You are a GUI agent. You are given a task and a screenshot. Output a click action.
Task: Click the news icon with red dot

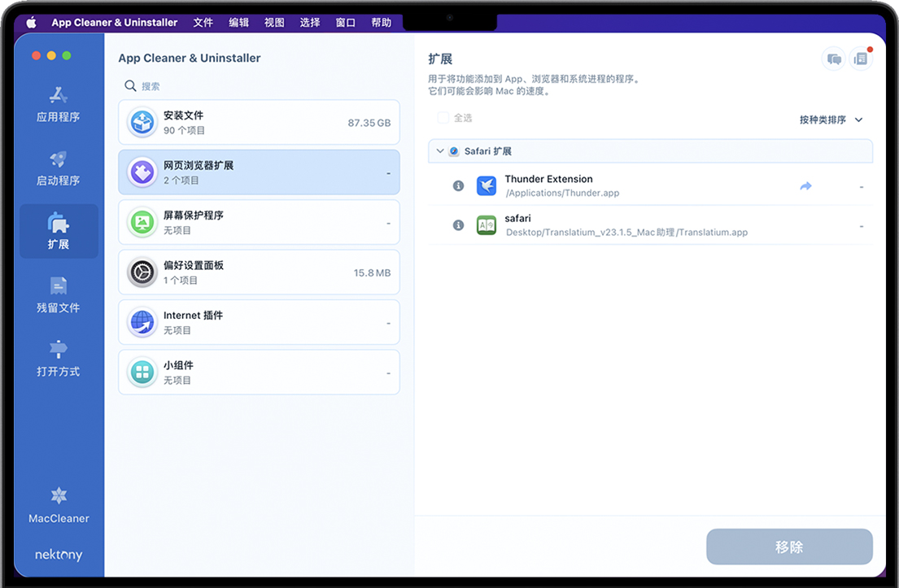pos(861,59)
